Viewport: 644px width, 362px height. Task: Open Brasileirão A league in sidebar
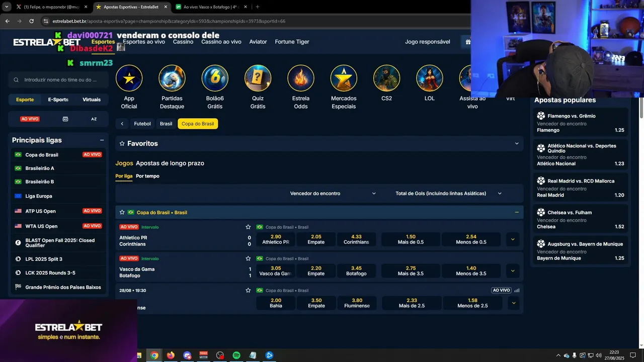(x=59, y=168)
